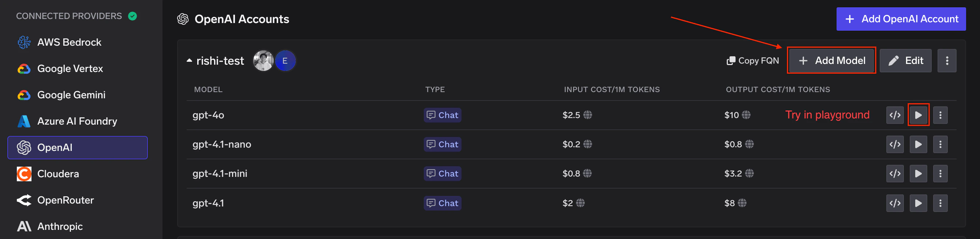
Task: Click the first avatar next to rishi-test
Action: (x=263, y=60)
